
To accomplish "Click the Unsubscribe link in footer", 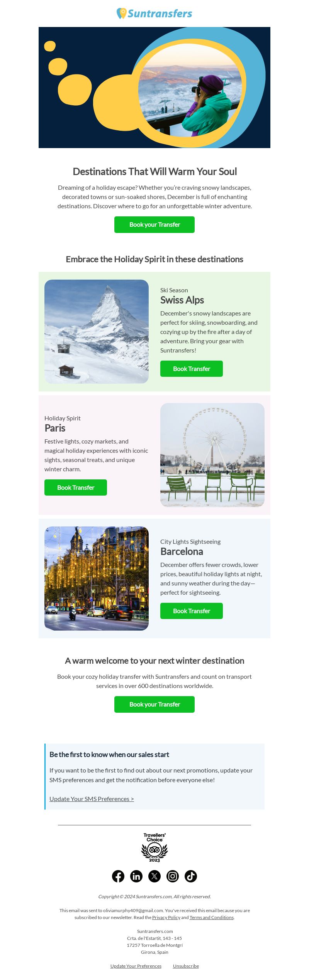I will pyautogui.click(x=186, y=966).
